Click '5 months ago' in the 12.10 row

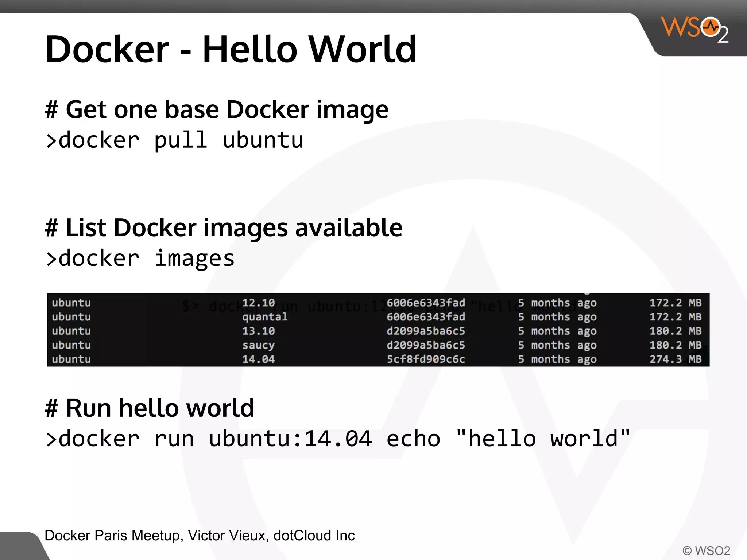[557, 303]
